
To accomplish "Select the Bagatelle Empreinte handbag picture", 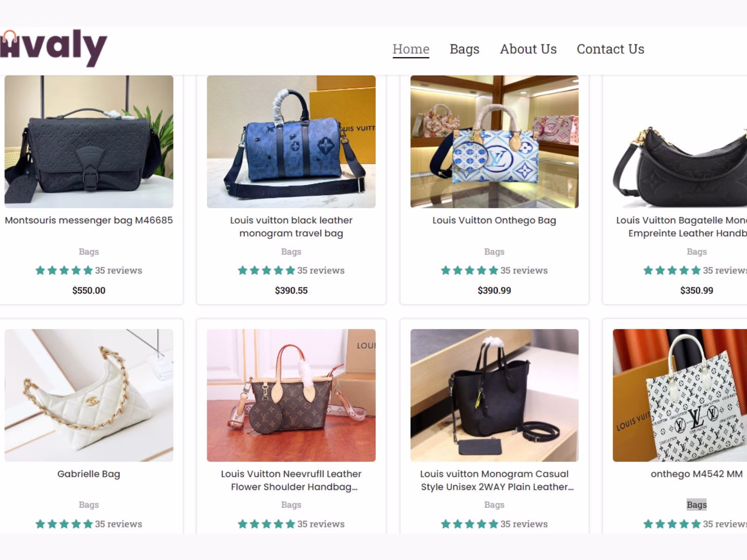I will (x=680, y=142).
